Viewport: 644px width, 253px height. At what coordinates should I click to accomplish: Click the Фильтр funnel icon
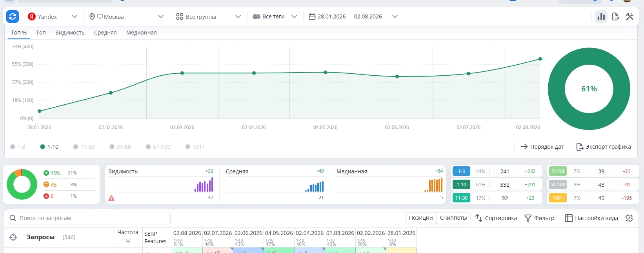tap(528, 218)
